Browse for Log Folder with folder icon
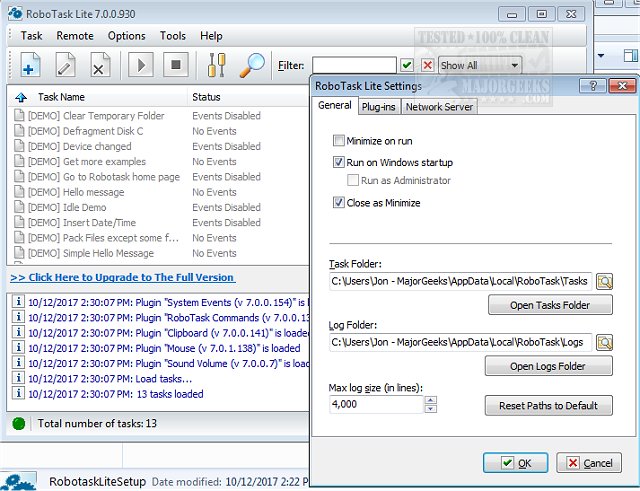640x491 pixels. [604, 342]
